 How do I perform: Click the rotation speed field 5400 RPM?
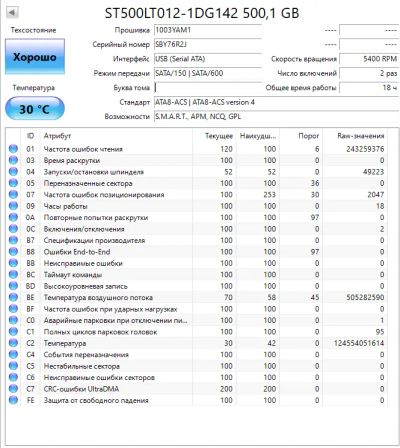click(369, 59)
